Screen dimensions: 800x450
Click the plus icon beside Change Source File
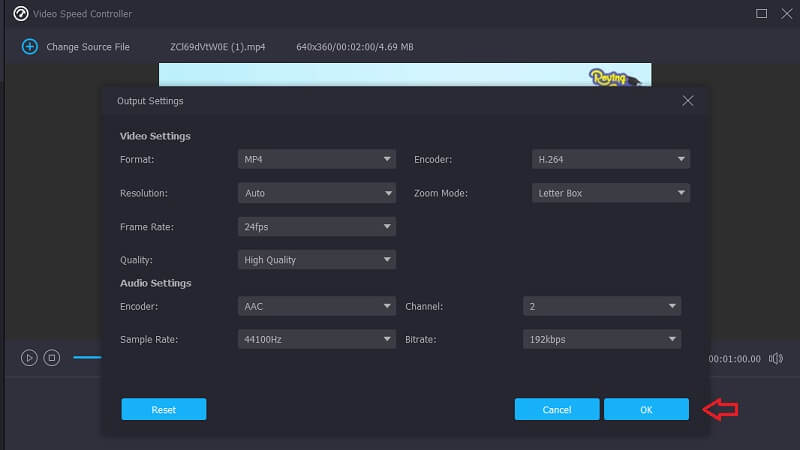pos(29,47)
